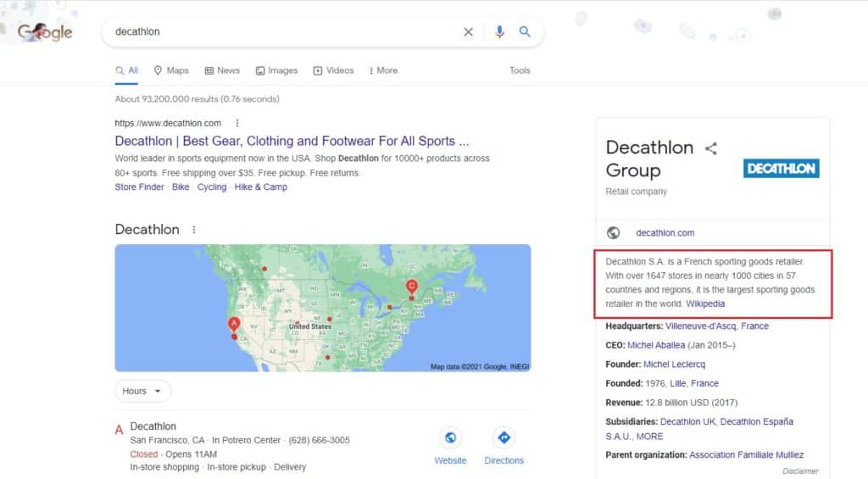Open options dots next to Decathlon heading
Screen dimensions: 868x479
(194, 229)
